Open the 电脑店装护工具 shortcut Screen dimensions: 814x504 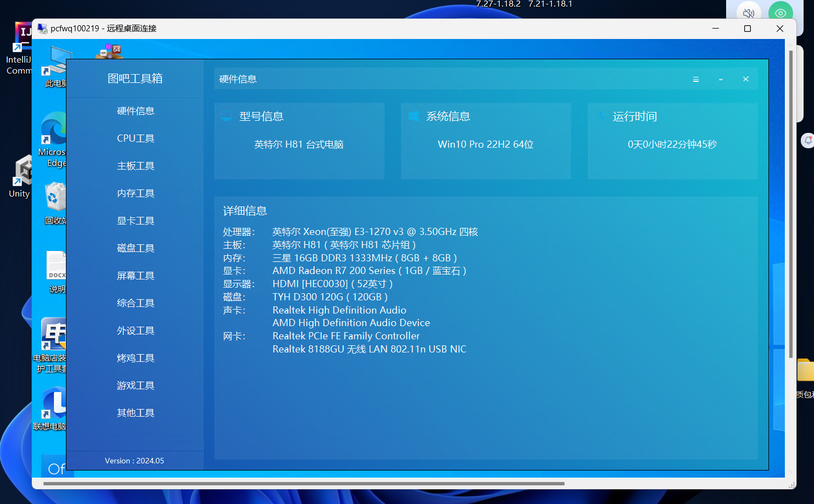51,346
